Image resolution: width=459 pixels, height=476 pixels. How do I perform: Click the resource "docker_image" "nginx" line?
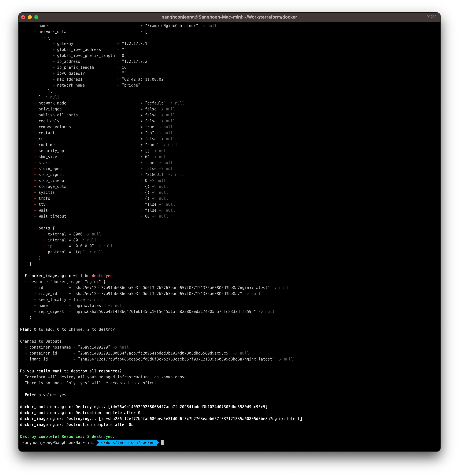[67, 282]
